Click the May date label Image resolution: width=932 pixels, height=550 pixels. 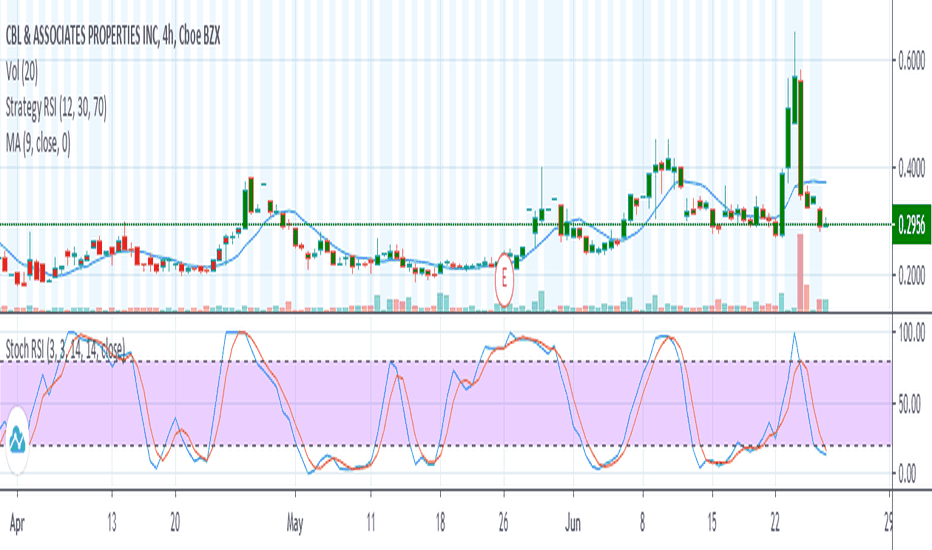[x=295, y=524]
